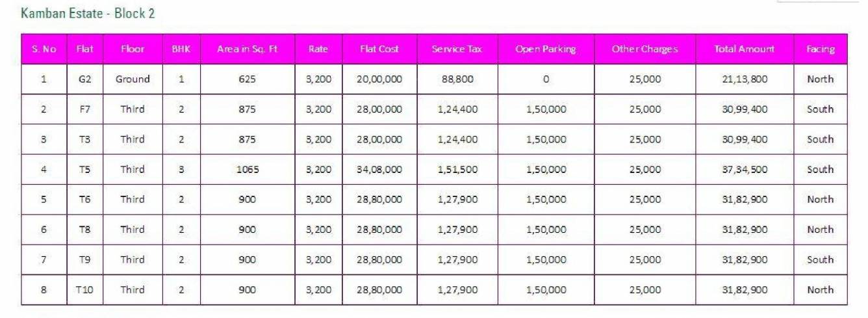Click the Flat column header
The height and width of the screenshot is (318, 868).
[x=84, y=49]
